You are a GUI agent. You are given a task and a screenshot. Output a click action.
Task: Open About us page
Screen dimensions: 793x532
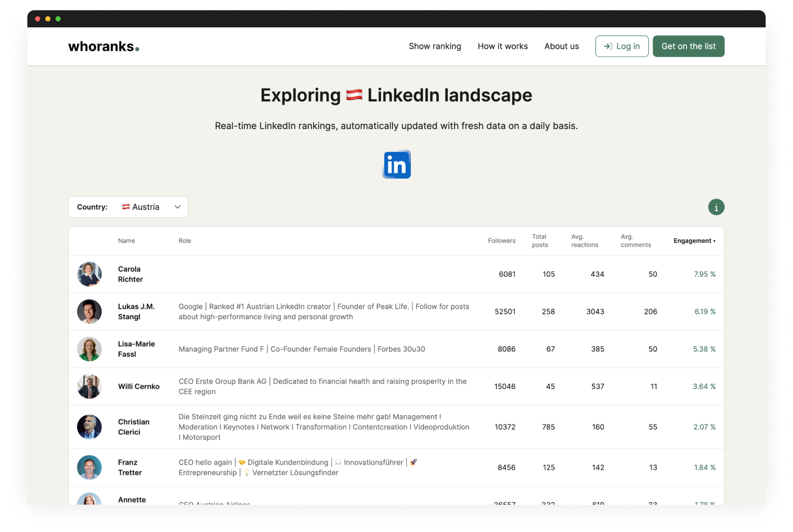pos(561,46)
